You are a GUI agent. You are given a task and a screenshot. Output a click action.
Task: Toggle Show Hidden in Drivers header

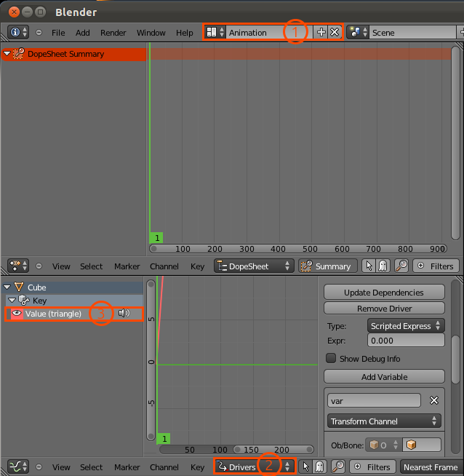click(x=320, y=467)
